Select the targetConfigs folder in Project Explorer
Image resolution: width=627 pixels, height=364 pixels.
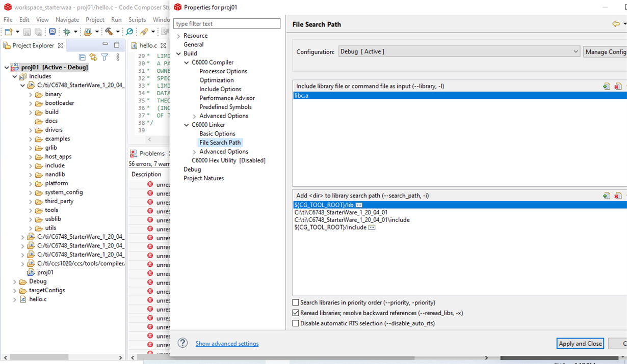(47, 290)
